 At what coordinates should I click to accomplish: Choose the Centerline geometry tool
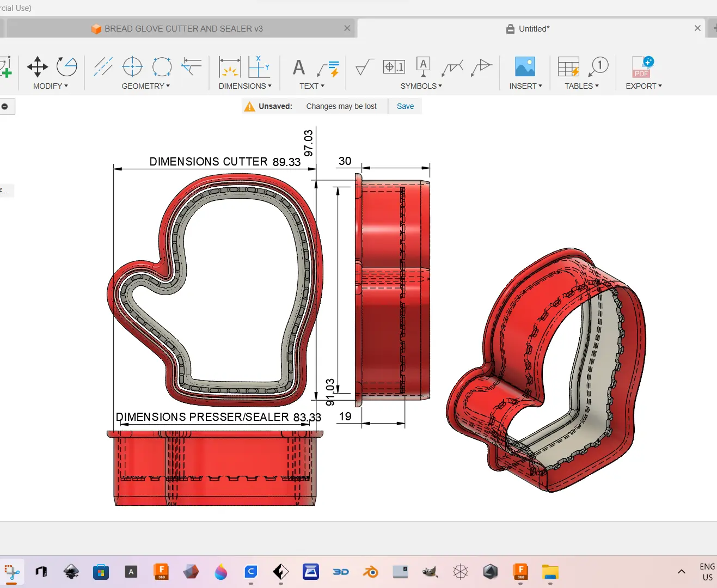pos(103,66)
